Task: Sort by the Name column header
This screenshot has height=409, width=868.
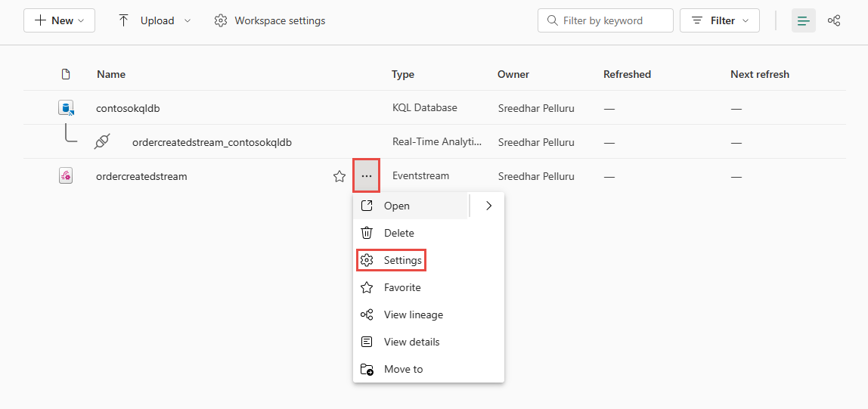Action: tap(111, 74)
